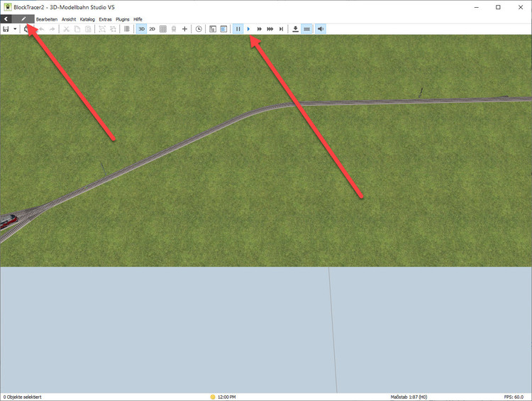This screenshot has height=401, width=532.
Task: Open the simulation time clock icon
Action: [199, 29]
